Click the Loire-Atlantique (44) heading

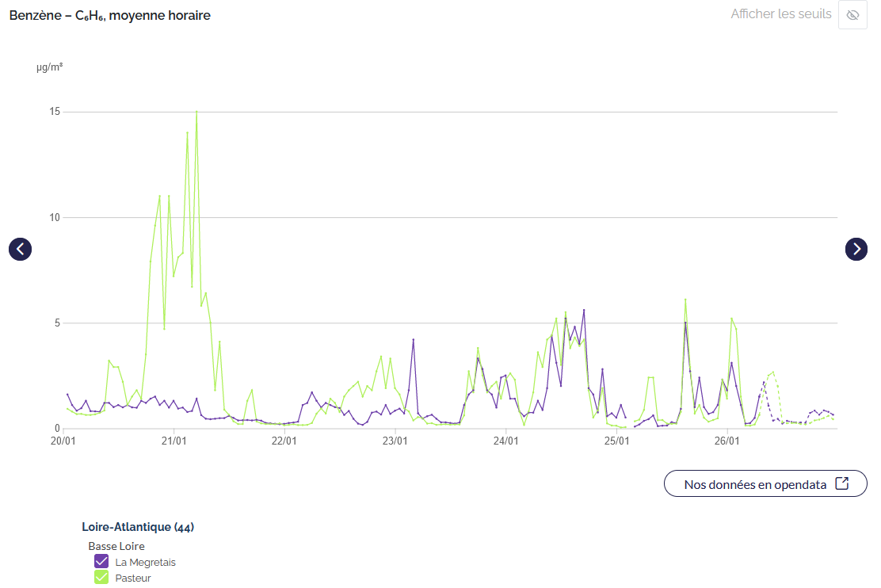[x=138, y=527]
